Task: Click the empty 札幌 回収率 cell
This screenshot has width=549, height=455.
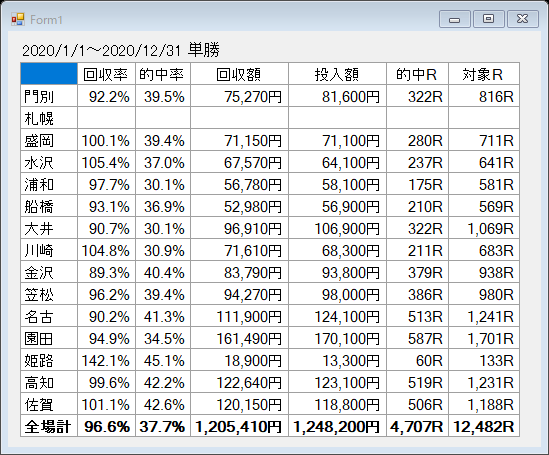Action: [x=106, y=118]
